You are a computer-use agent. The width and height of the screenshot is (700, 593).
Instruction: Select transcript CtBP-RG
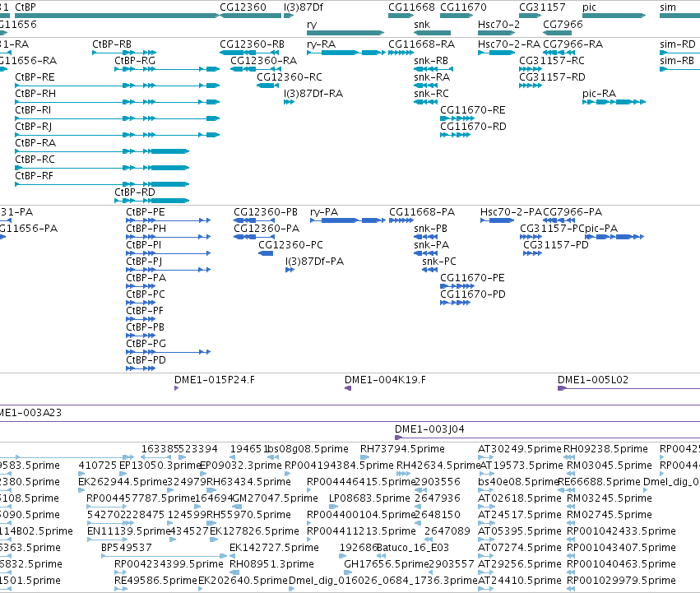click(167, 69)
